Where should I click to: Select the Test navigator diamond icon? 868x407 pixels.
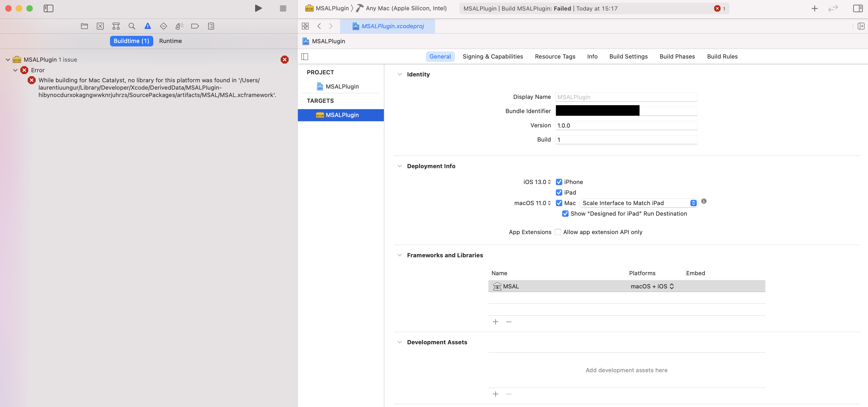(x=163, y=26)
